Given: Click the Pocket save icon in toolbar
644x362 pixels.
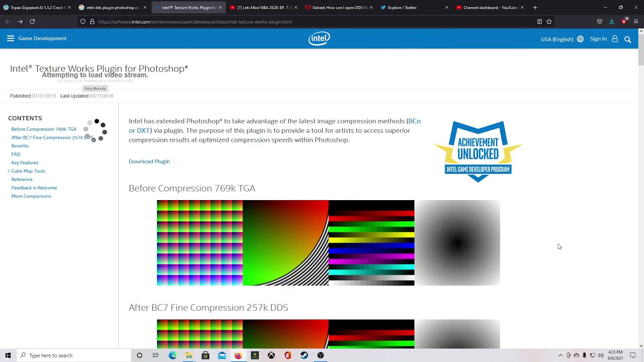Looking at the screenshot, I should pyautogui.click(x=600, y=22).
